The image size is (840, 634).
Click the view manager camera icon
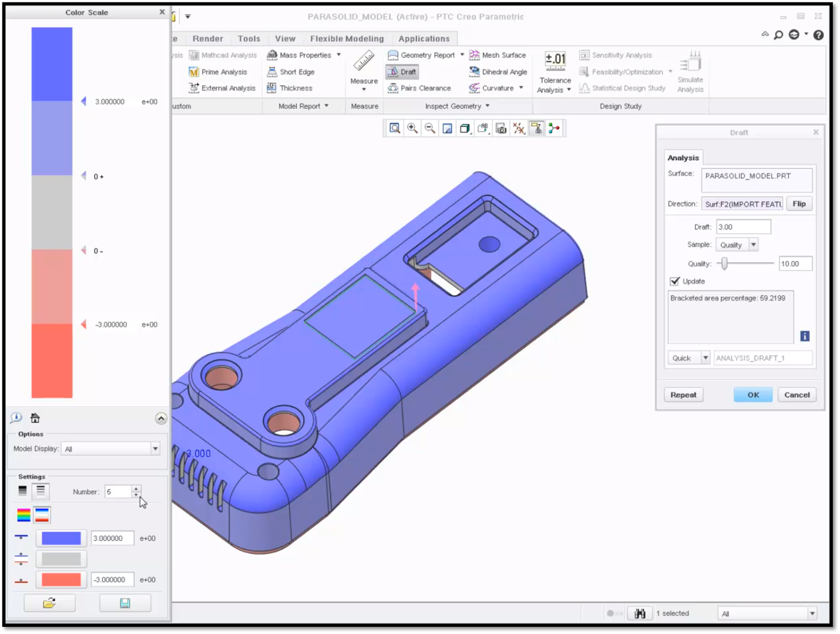point(501,128)
